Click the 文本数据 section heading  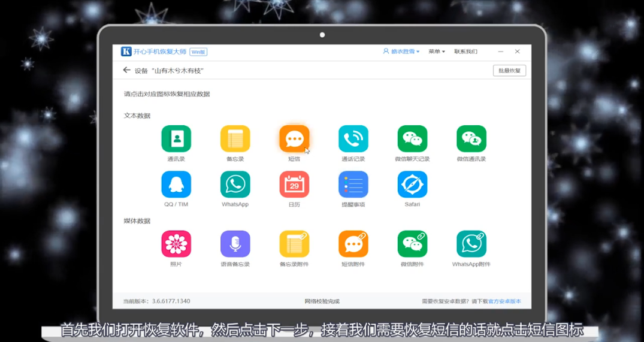pyautogui.click(x=137, y=116)
